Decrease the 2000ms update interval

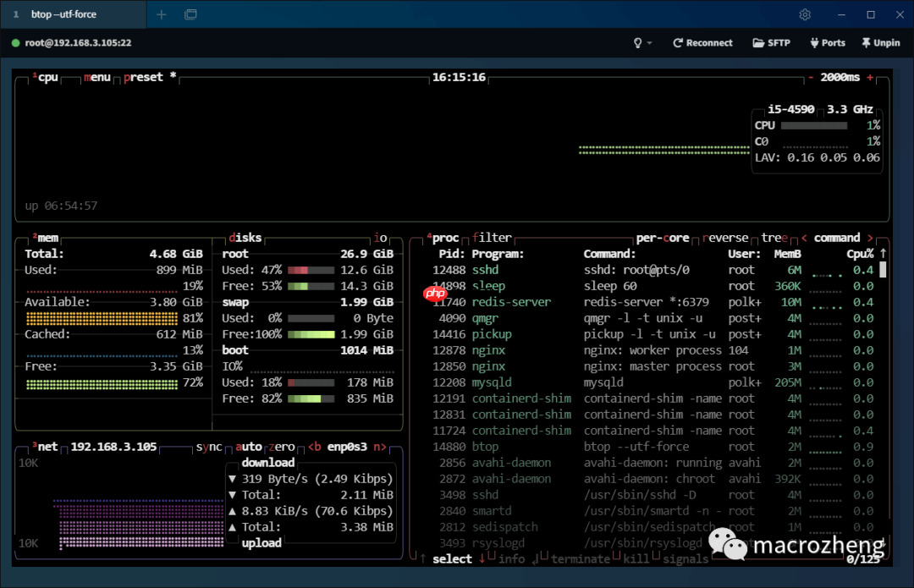811,77
